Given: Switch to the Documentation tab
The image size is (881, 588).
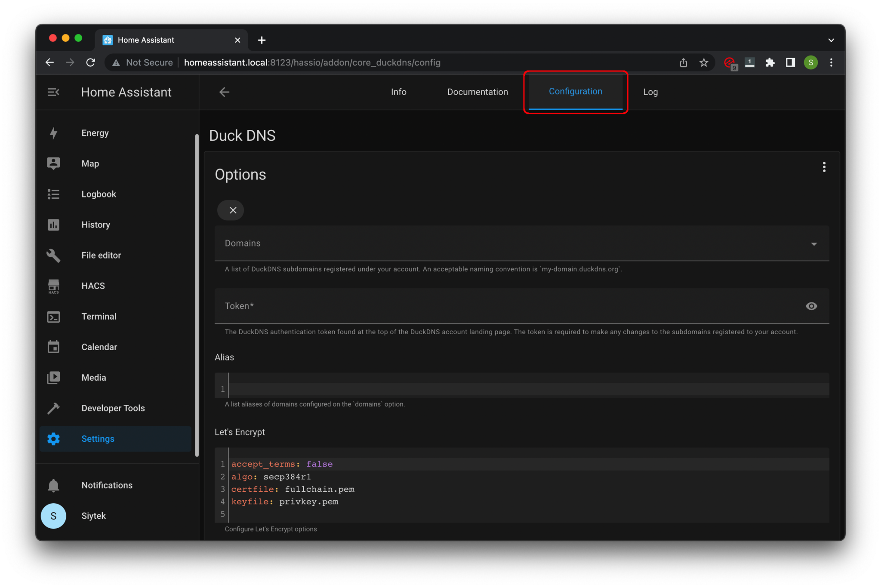Looking at the screenshot, I should (477, 92).
